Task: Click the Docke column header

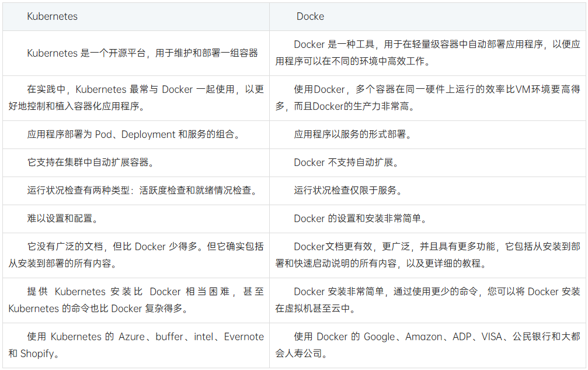Action: coord(307,16)
